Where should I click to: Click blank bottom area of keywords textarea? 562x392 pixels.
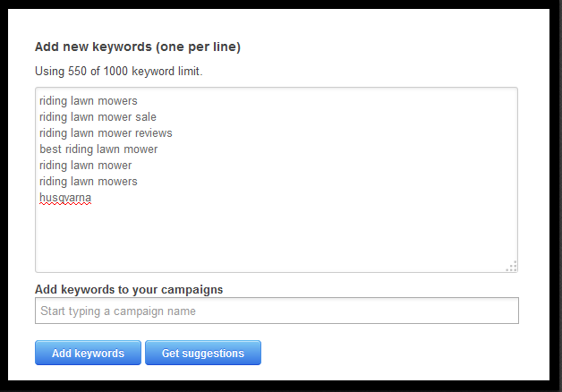tap(276, 240)
